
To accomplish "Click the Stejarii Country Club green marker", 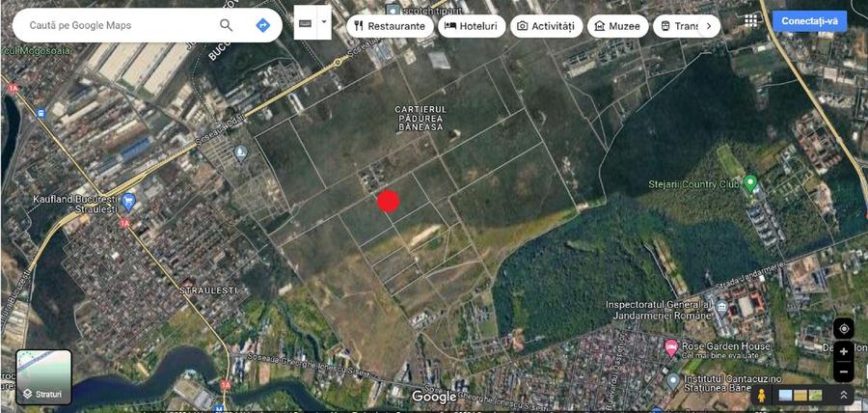I will click(x=750, y=182).
